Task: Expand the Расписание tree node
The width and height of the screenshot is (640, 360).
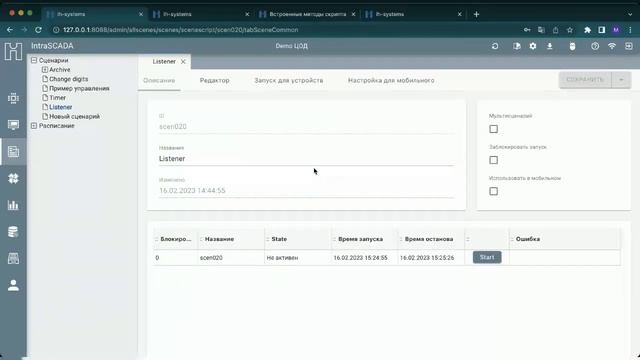Action: [x=34, y=126]
